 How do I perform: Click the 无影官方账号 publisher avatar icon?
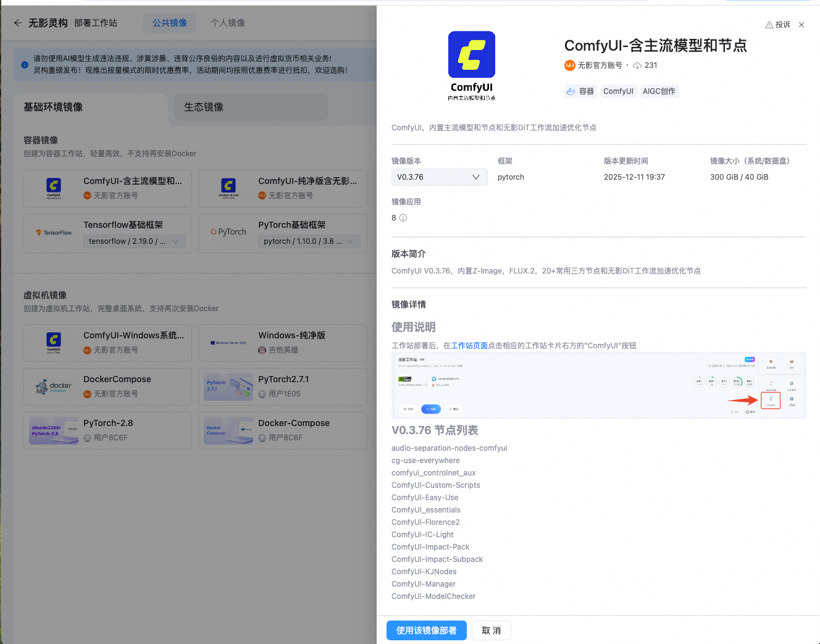pos(569,65)
